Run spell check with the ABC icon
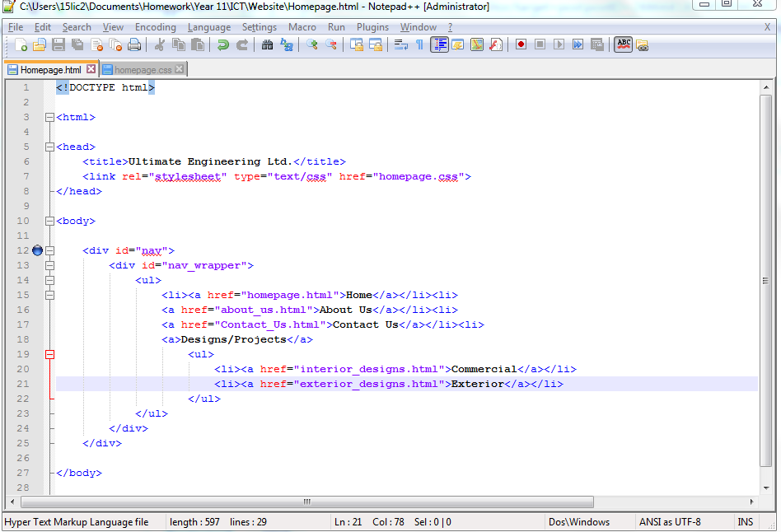 coord(625,44)
